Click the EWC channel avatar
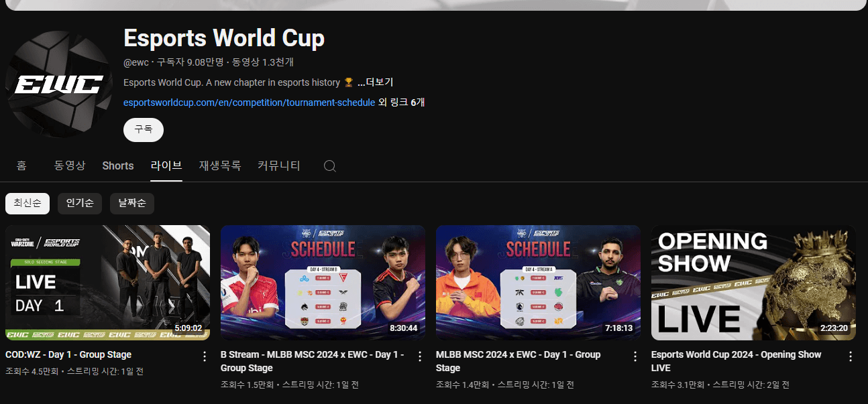Viewport: 868px width, 404px height. pos(59,84)
